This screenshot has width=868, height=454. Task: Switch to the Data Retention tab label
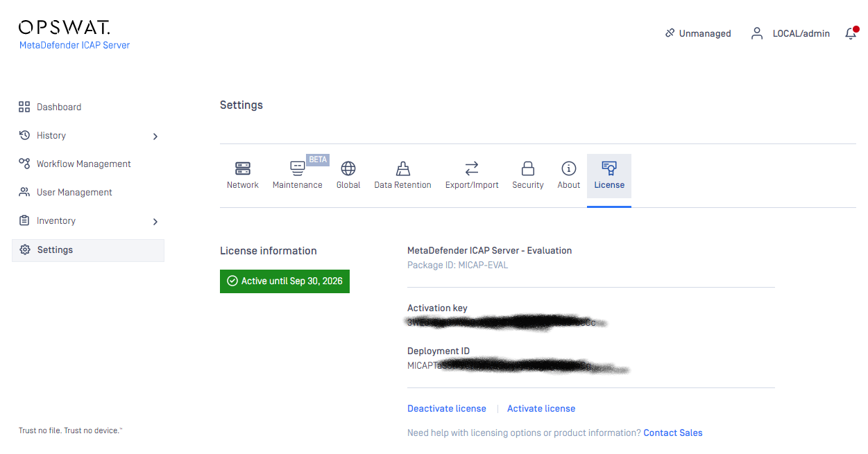click(402, 185)
